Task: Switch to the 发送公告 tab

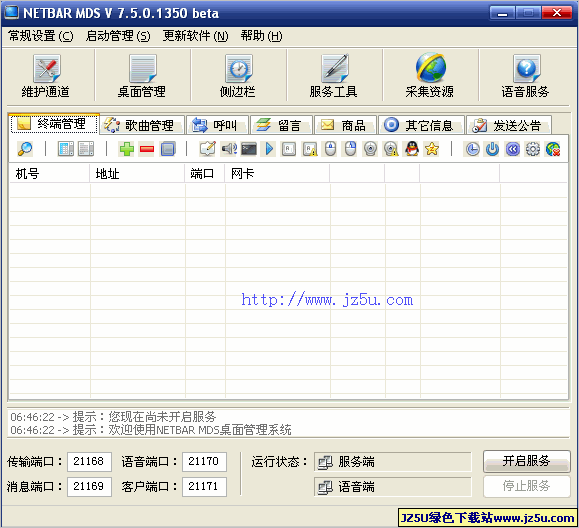Action: [x=509, y=125]
